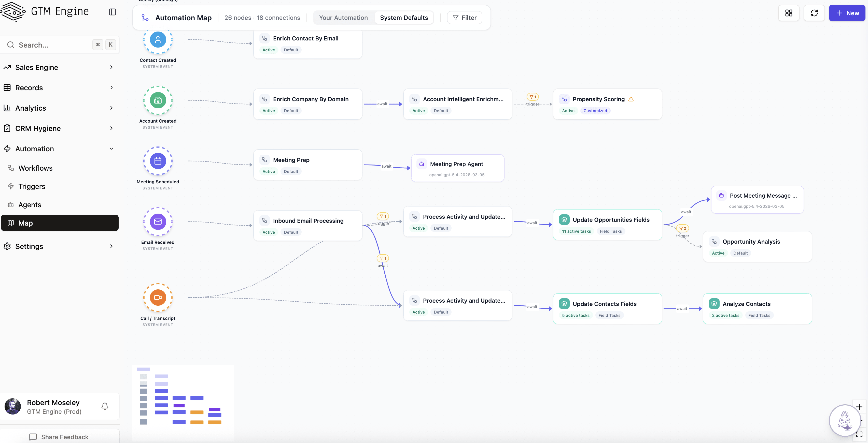
Task: Select the Meeting Scheduled calendar icon
Action: point(158,161)
